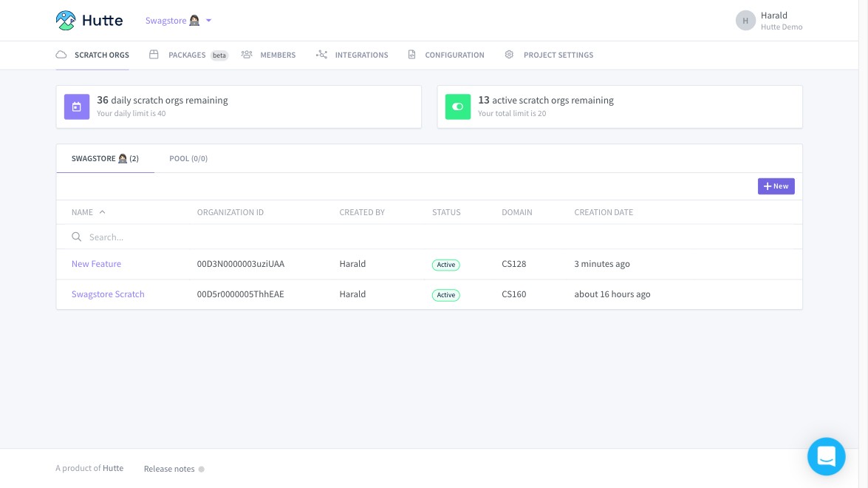This screenshot has width=868, height=488.
Task: Click the purple calendar daily-limit icon
Action: point(77,107)
